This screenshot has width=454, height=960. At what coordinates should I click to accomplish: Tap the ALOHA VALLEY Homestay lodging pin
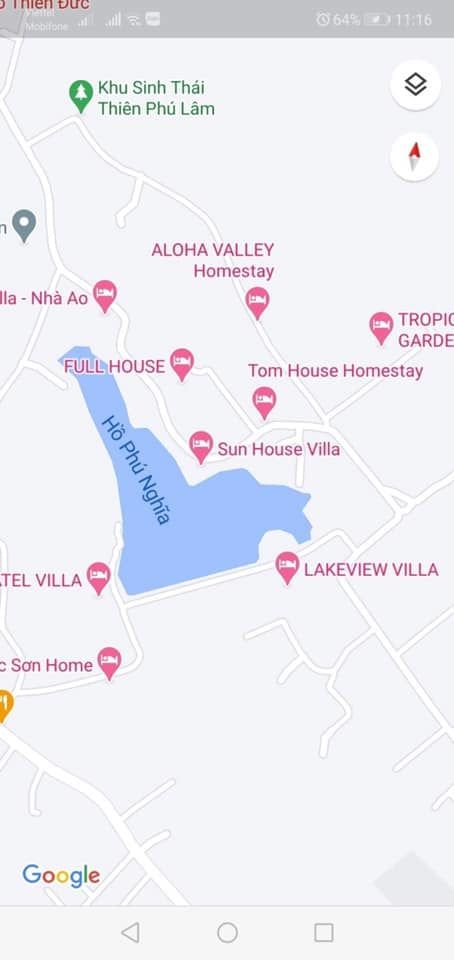click(258, 303)
